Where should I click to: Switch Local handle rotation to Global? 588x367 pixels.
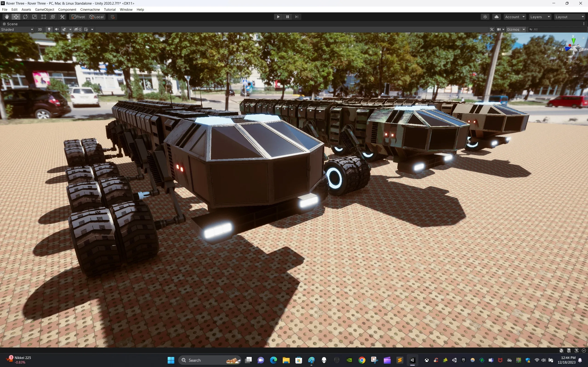pyautogui.click(x=96, y=17)
